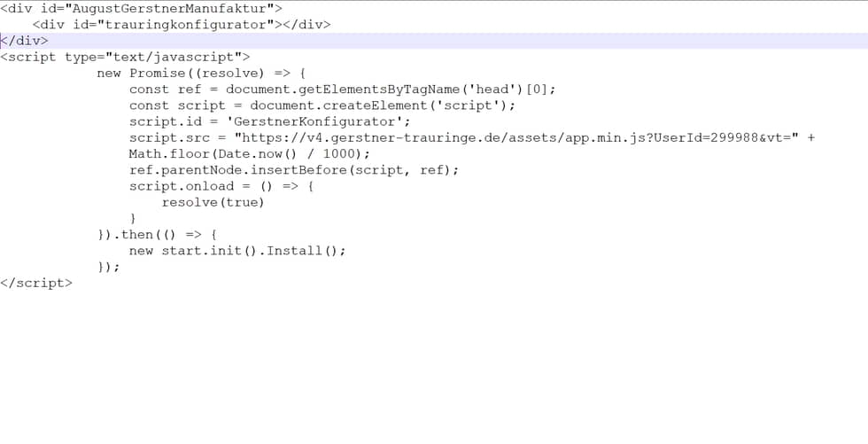Viewport: 868px width, 444px height.
Task: Click the closing script tag
Action: [x=36, y=283]
